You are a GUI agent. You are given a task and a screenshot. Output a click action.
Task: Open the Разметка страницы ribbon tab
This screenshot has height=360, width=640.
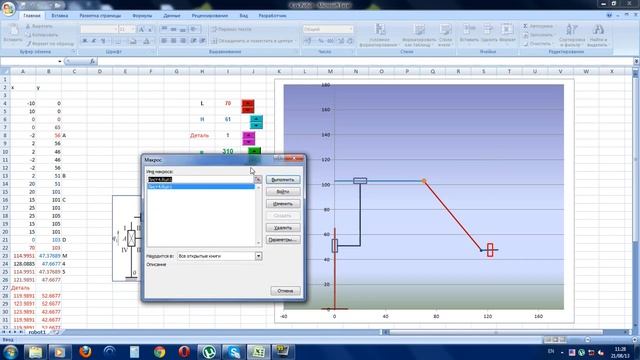pyautogui.click(x=100, y=16)
